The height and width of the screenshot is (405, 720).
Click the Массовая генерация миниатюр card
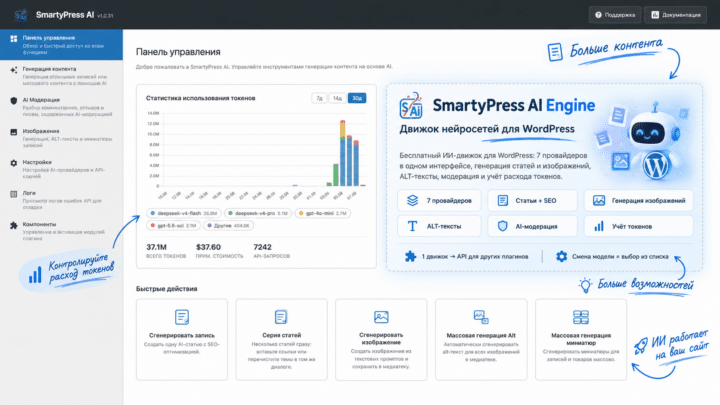click(581, 339)
